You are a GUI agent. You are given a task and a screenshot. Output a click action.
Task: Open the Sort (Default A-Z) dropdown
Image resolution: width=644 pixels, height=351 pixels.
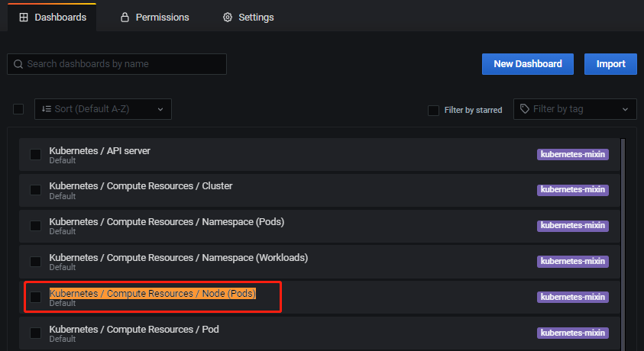coord(103,109)
